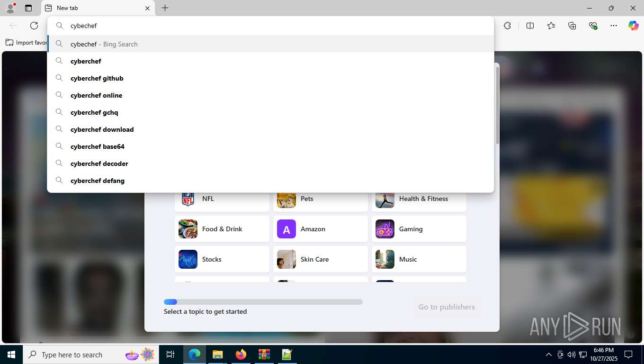The width and height of the screenshot is (644, 364).
Task: Toggle the split screen icon
Action: click(530, 26)
